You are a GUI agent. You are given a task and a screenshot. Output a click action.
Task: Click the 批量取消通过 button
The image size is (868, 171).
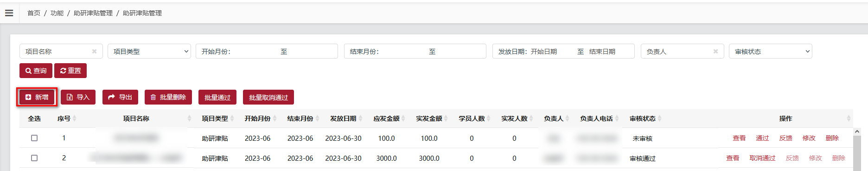pos(268,97)
